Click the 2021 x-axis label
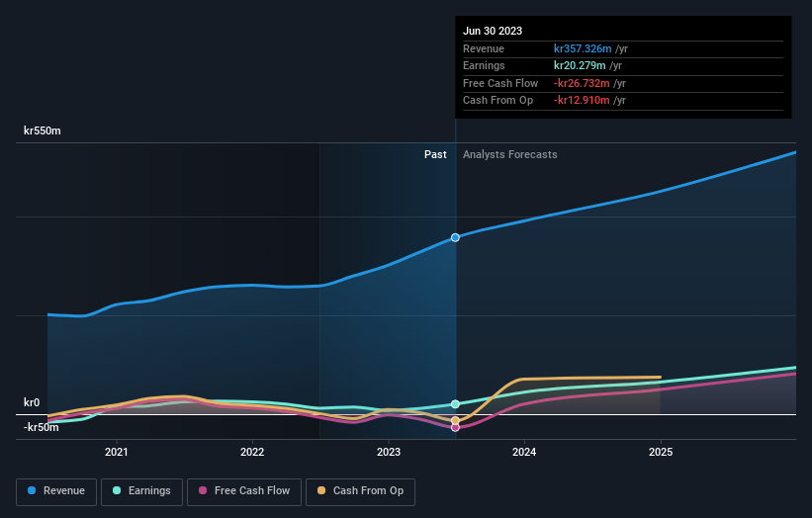The image size is (812, 518). (117, 452)
